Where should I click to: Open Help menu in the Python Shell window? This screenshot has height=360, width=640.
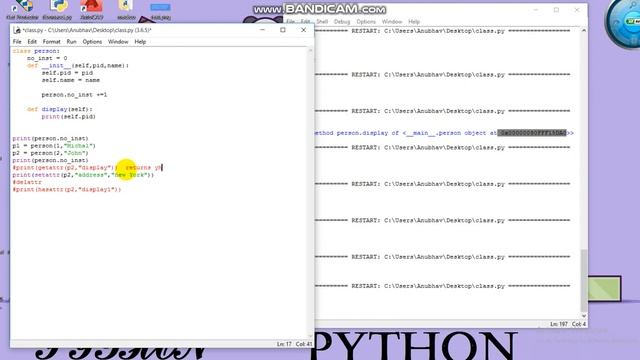[x=414, y=22]
